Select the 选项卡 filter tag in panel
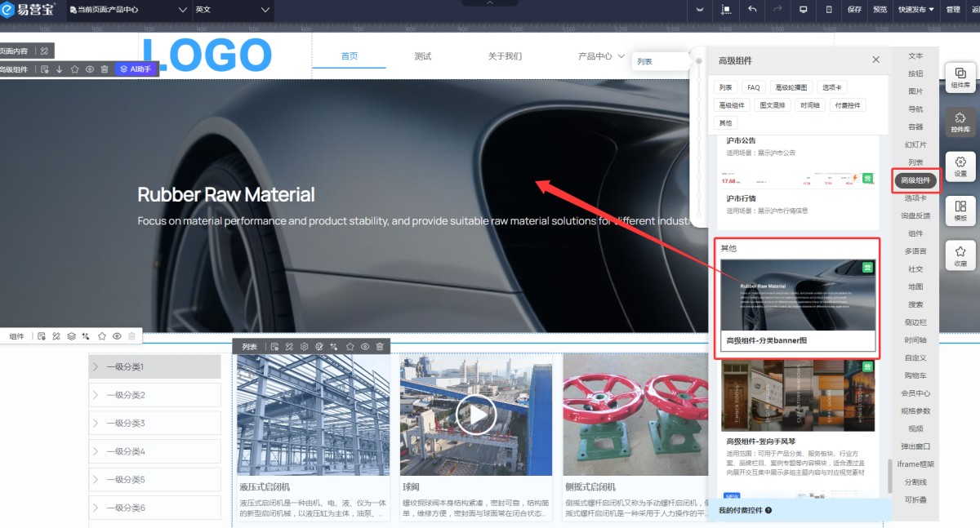This screenshot has height=528, width=980. [x=833, y=87]
